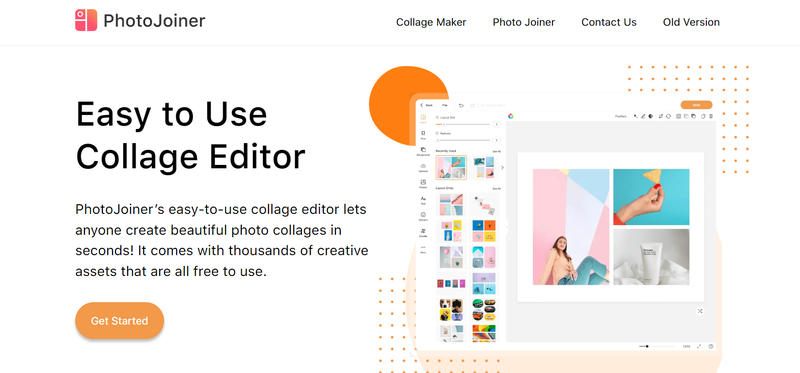Click the Redo arrow in editor preview
The width and height of the screenshot is (800, 373).
pyautogui.click(x=472, y=106)
